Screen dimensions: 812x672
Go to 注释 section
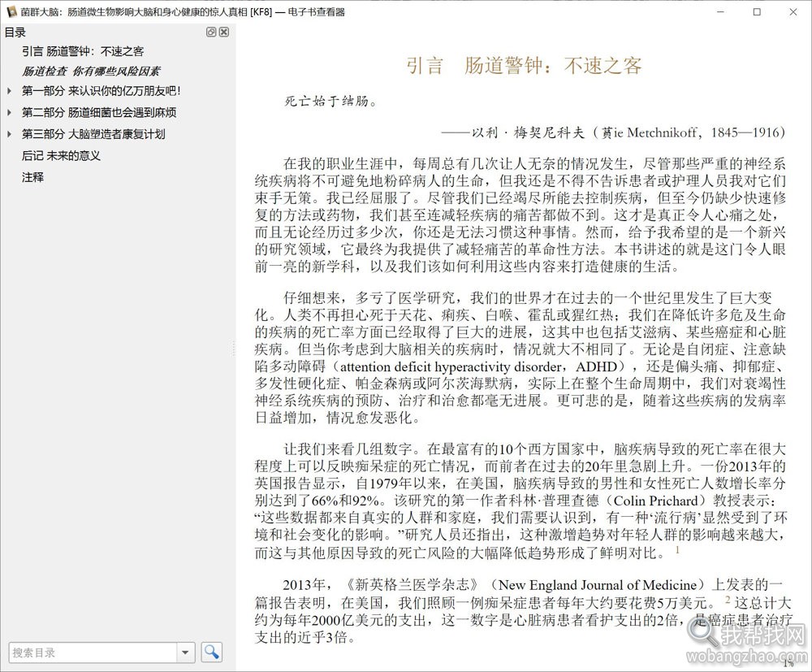(x=32, y=178)
